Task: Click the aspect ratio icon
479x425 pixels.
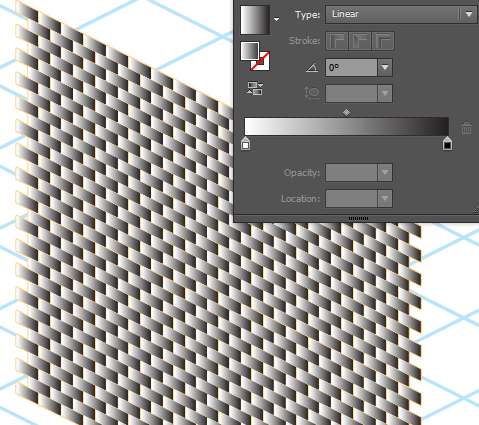Action: tap(312, 93)
